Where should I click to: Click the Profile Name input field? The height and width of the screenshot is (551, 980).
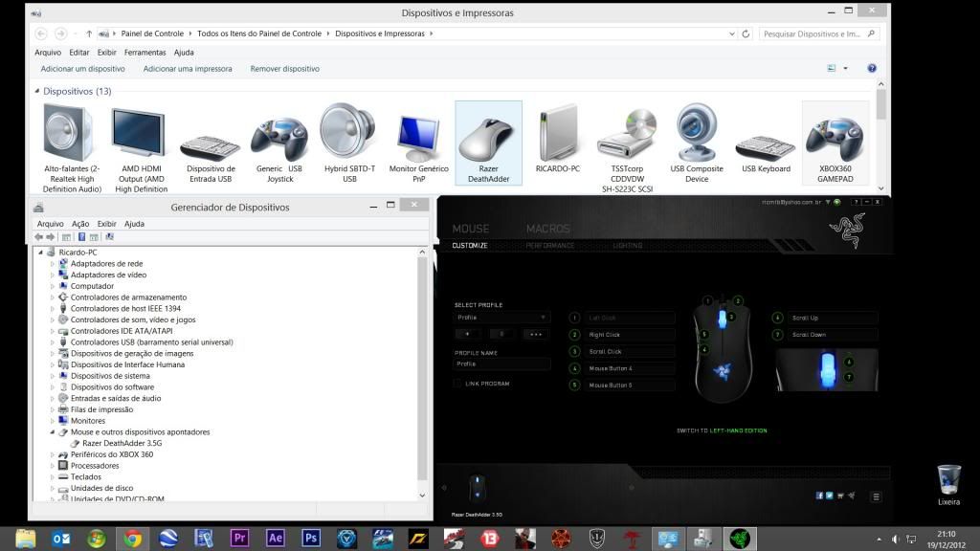[501, 364]
